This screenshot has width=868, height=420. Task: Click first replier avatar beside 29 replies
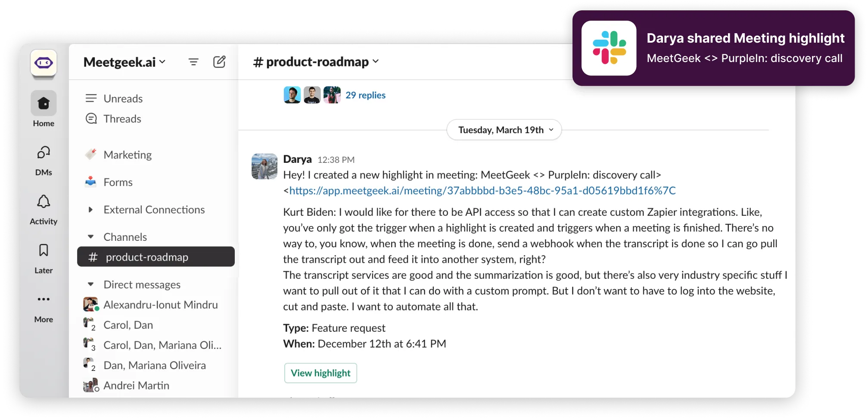click(292, 95)
